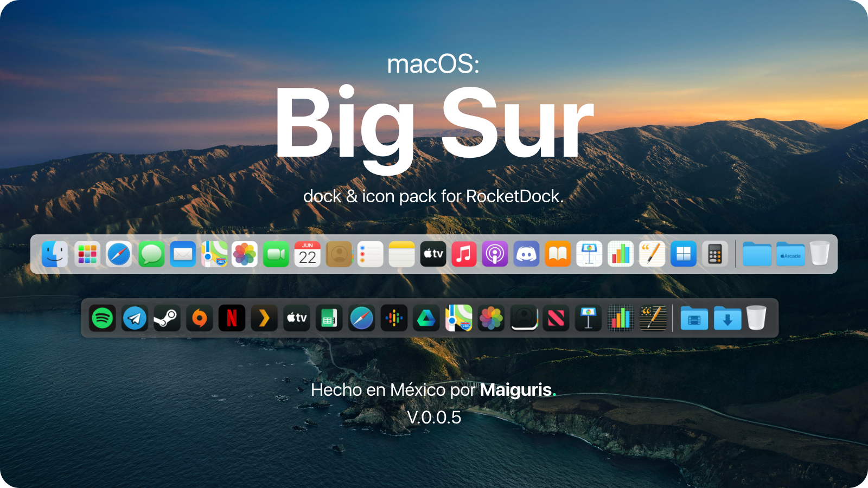Viewport: 868px width, 488px height.
Task: Open Numbers in the dark dock
Action: pyautogui.click(x=621, y=318)
